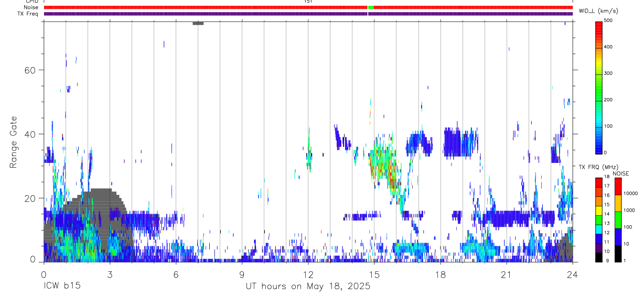Click the 12 MHz tick on TX FRQ scale
Image resolution: width=644 pixels, height=297 pixels.
pyautogui.click(x=607, y=233)
